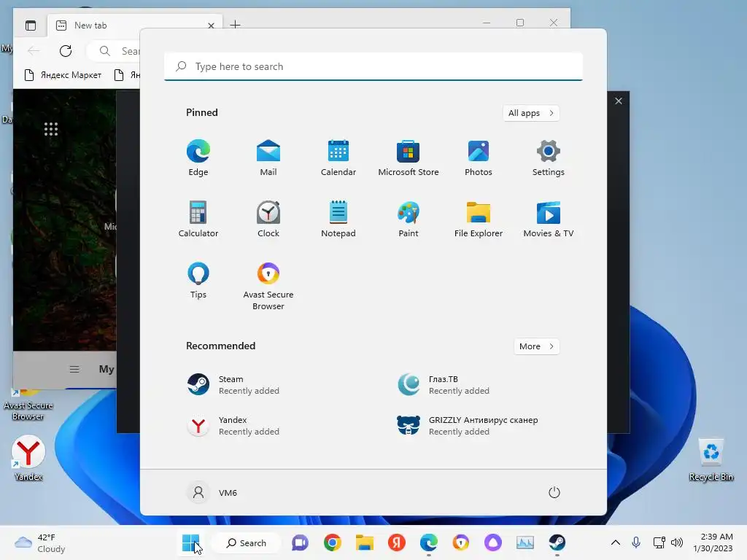This screenshot has width=747, height=560.
Task: Open the weather widget showing Cloudy
Action: click(40, 542)
